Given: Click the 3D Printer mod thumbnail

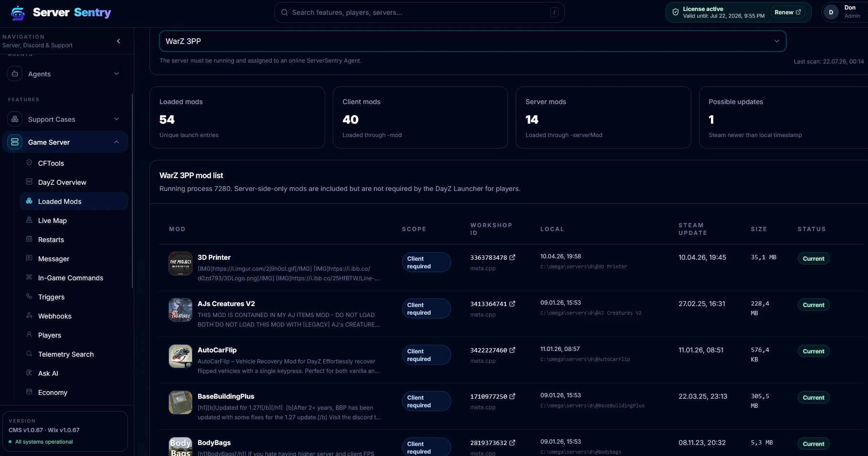Looking at the screenshot, I should 180,264.
